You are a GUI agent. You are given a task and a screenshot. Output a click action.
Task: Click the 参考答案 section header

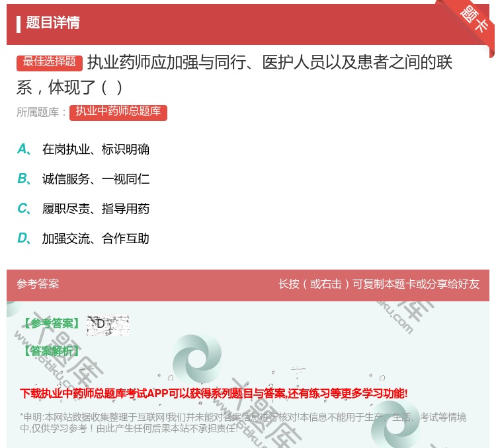pos(38,283)
